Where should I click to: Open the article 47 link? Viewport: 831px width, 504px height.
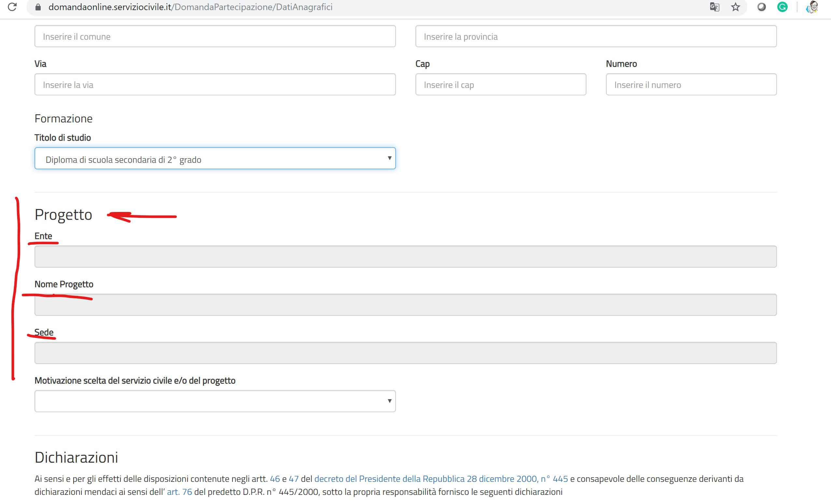coord(293,479)
